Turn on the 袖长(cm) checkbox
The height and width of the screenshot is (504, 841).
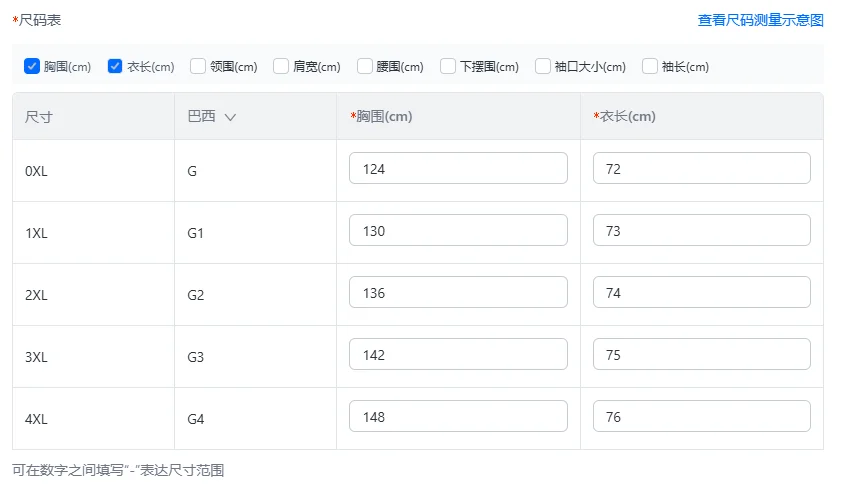coord(650,67)
